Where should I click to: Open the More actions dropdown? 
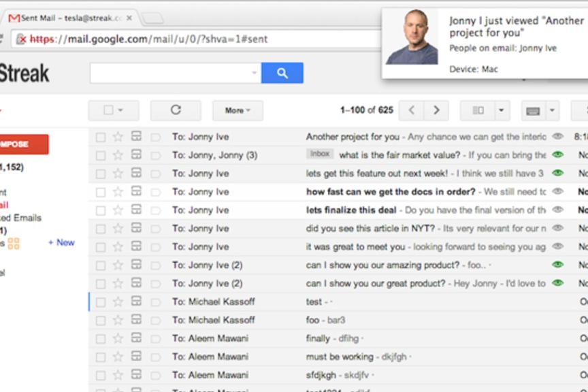238,110
